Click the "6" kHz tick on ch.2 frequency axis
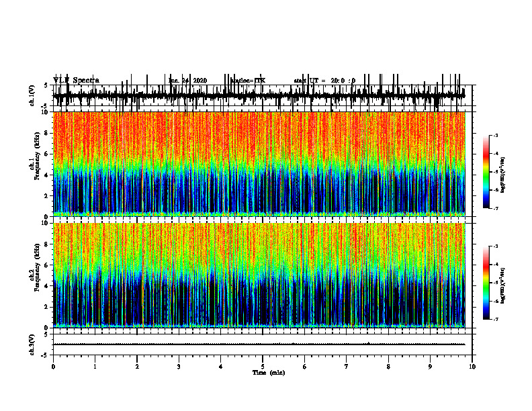The image size is (532, 411). coord(46,265)
